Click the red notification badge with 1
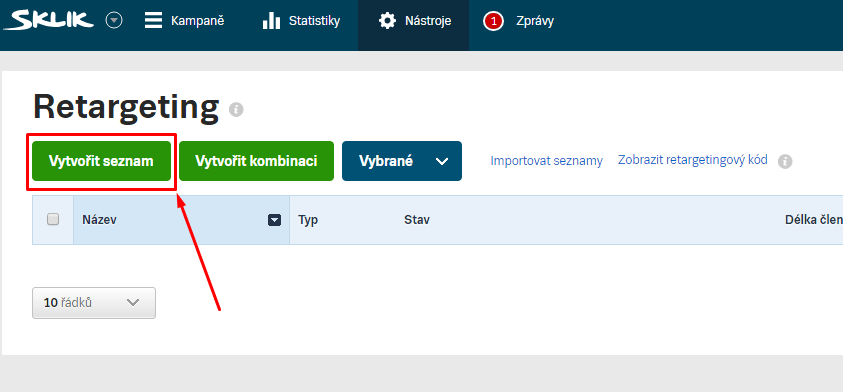843x392 pixels. tap(494, 21)
